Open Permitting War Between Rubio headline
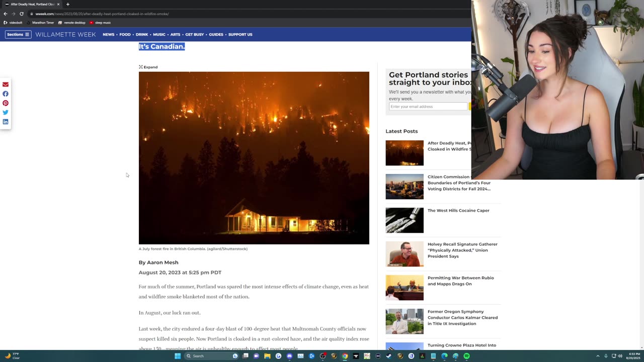This screenshot has height=362, width=644. click(460, 281)
